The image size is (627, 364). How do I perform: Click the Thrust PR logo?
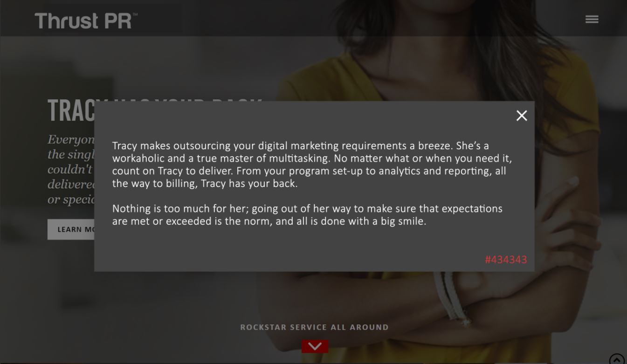pyautogui.click(x=86, y=21)
